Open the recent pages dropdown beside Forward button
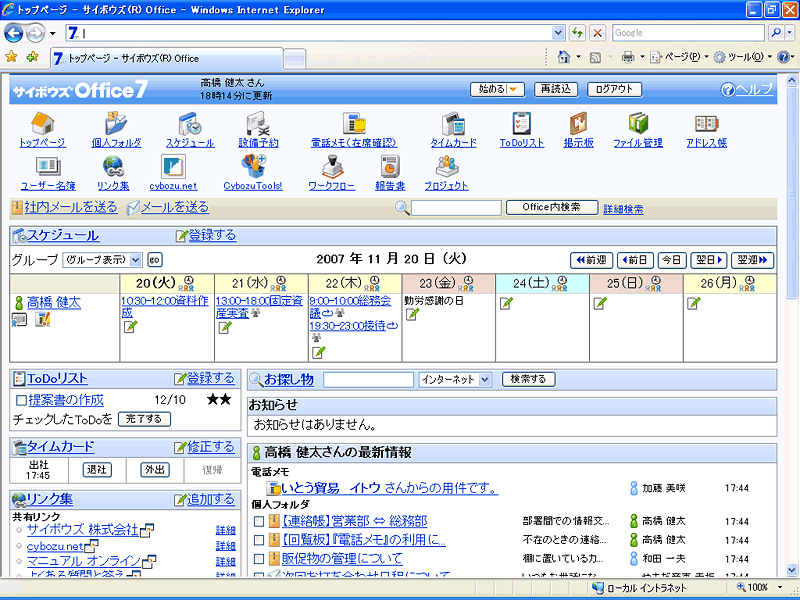This screenshot has height=600, width=800. tap(53, 34)
